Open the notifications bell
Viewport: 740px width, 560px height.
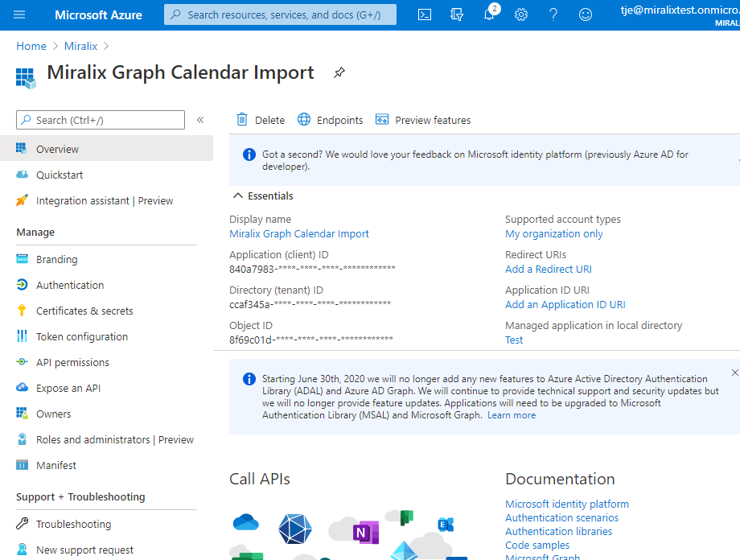click(x=489, y=14)
